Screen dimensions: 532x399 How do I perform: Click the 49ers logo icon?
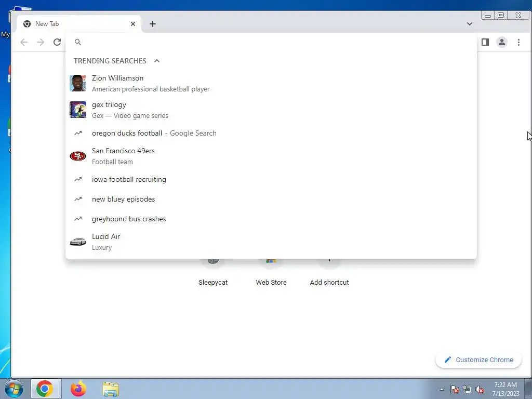(x=78, y=156)
